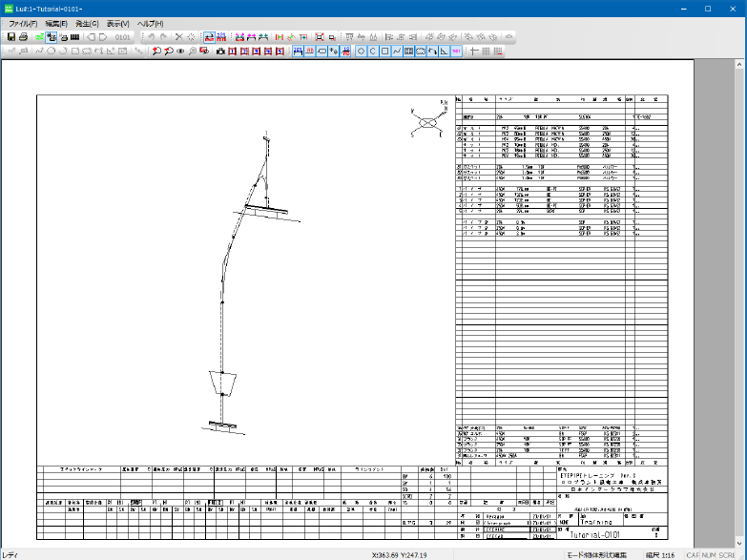Open the 発生(C) menu

coord(87,23)
